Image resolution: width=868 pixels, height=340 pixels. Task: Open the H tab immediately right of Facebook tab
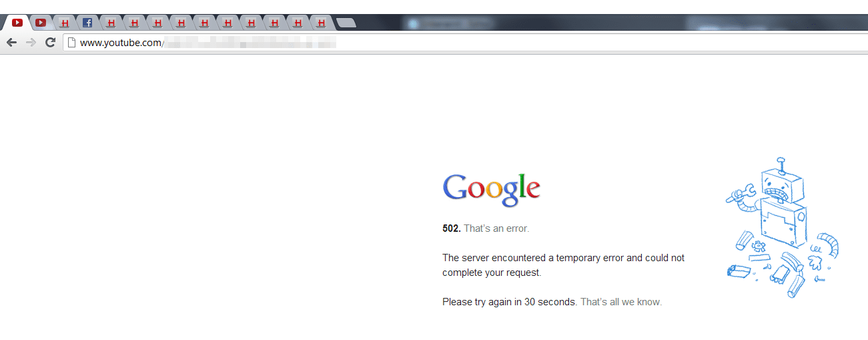(x=111, y=23)
